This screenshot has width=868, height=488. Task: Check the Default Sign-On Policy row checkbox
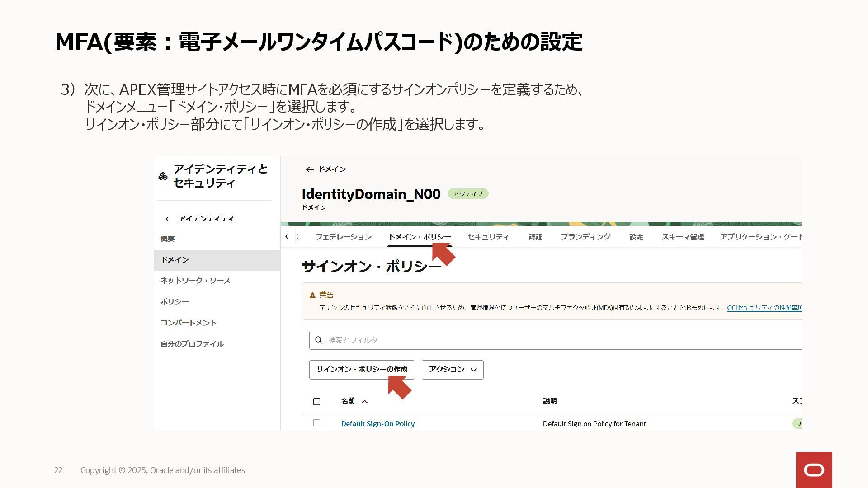(317, 423)
